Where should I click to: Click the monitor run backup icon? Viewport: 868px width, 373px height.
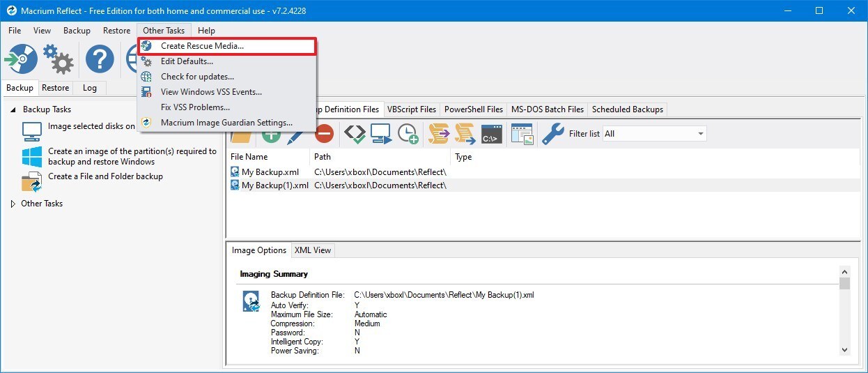[382, 134]
